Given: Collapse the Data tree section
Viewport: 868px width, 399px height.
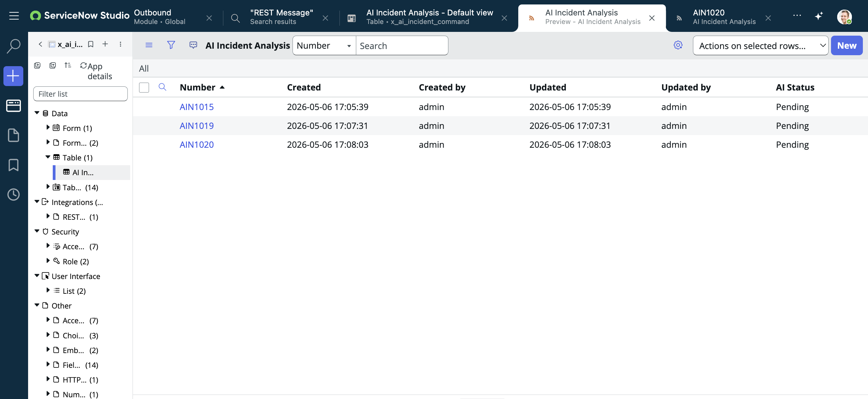Looking at the screenshot, I should 37,113.
